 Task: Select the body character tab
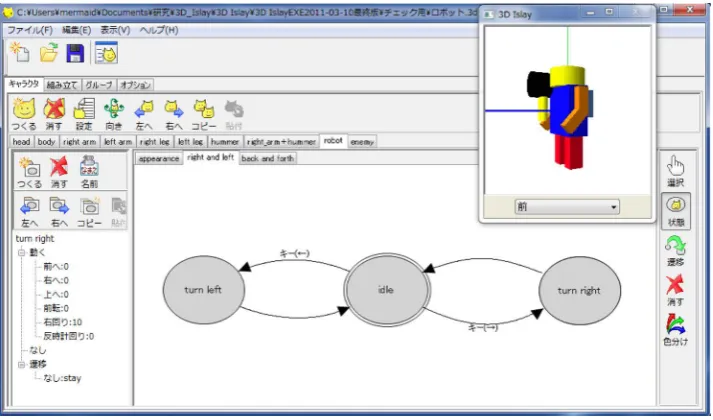point(46,142)
